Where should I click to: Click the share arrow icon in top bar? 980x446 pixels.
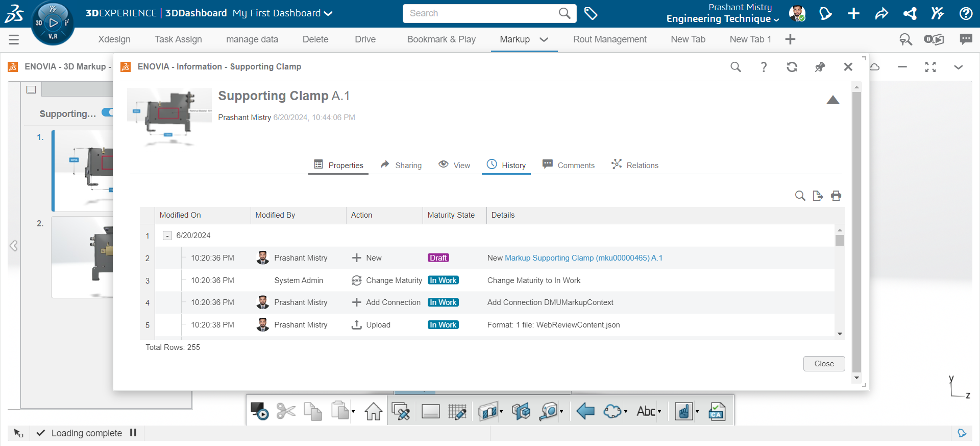[881, 14]
